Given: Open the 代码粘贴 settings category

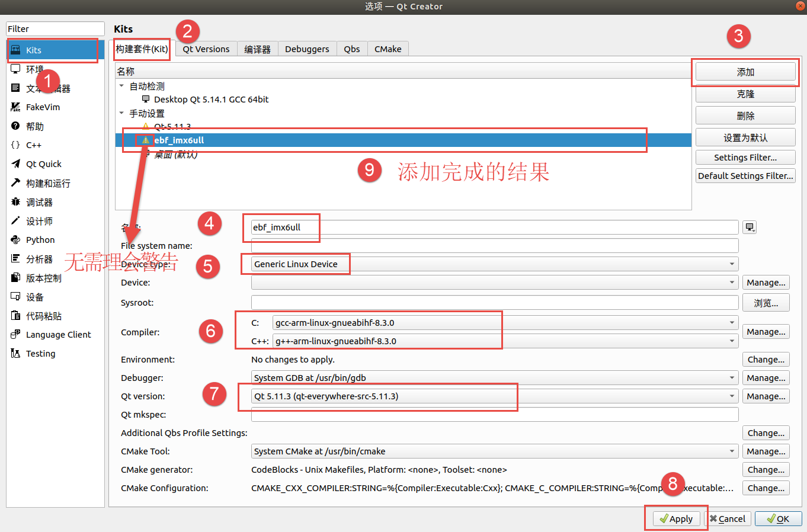Looking at the screenshot, I should [55, 316].
